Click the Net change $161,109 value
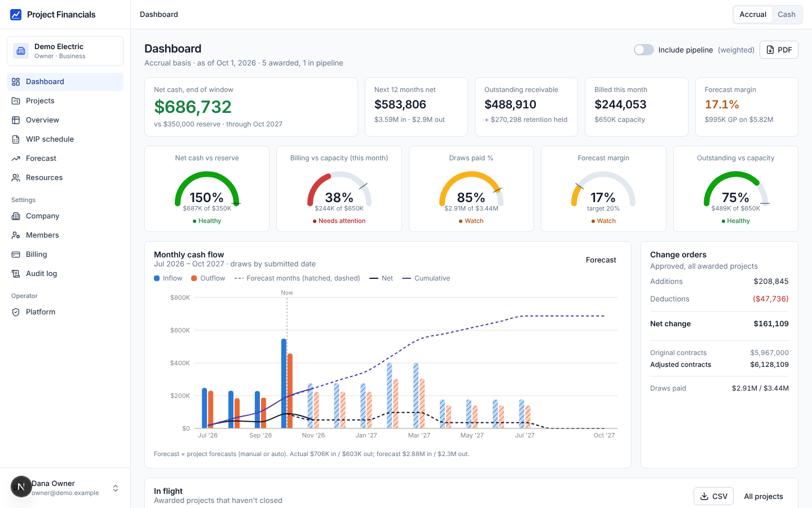The image size is (812, 508). 771,324
